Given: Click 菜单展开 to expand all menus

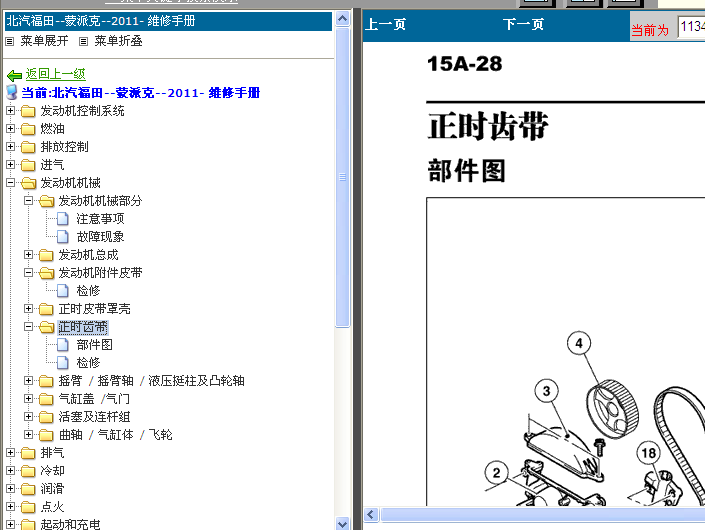Looking at the screenshot, I should [x=44, y=41].
